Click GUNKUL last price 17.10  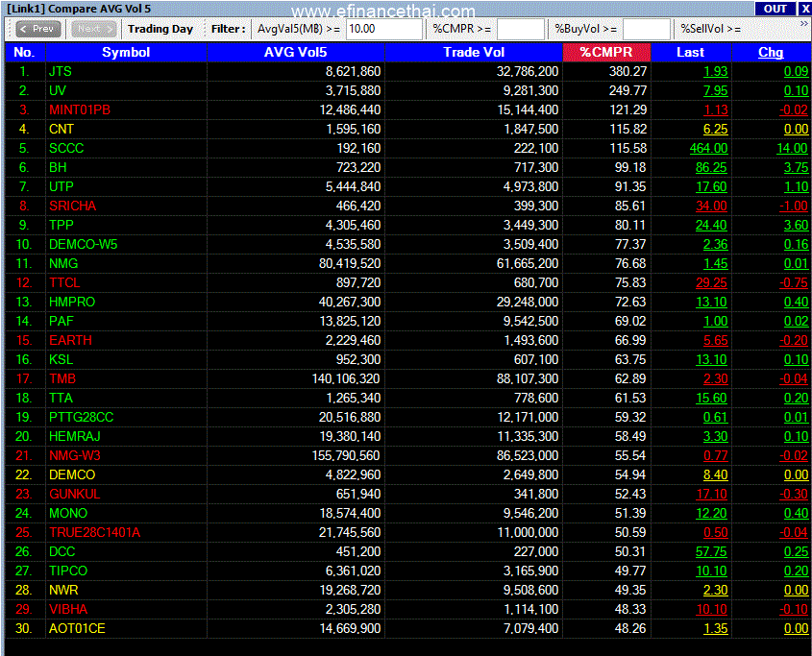[711, 494]
